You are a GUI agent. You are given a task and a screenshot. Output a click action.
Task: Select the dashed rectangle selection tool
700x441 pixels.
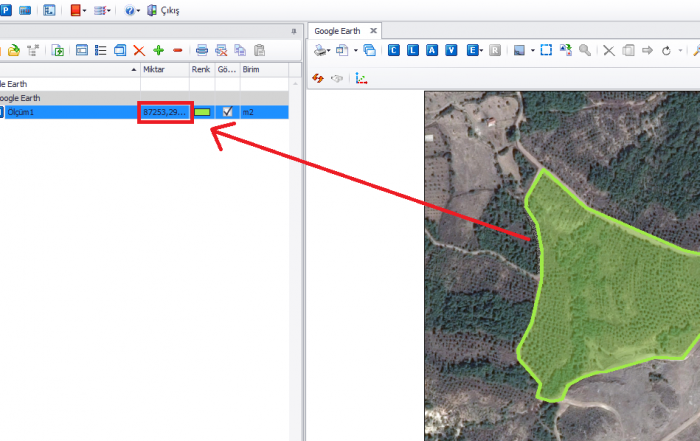point(546,49)
